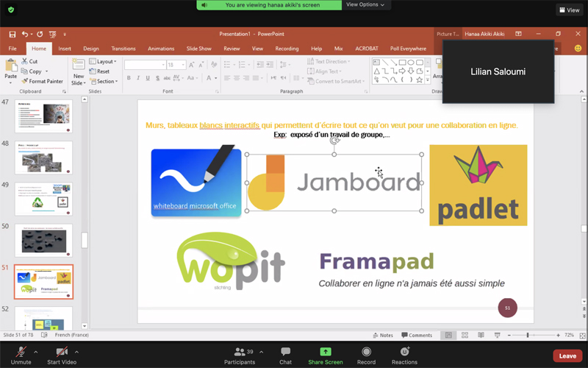Click the Decrease List Level icon
Viewport: 588px width, 368px height.
click(260, 65)
